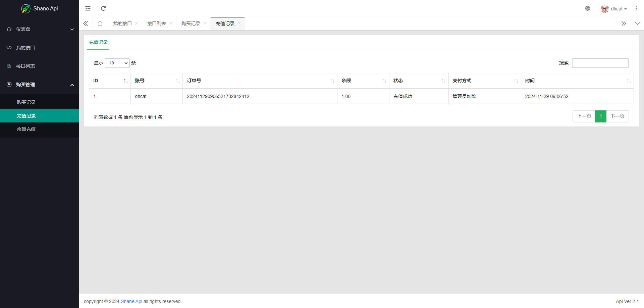The image size is (644, 308).
Task: Click the 下一页 pagination button
Action: point(617,116)
